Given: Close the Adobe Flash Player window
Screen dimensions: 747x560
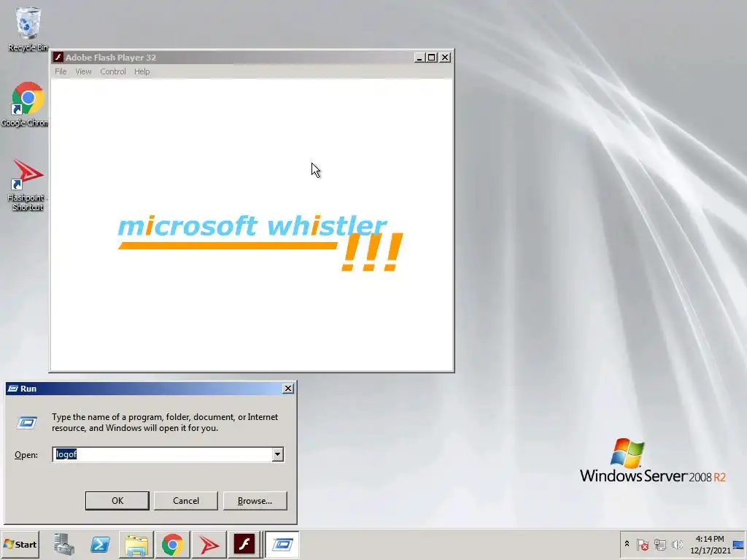Looking at the screenshot, I should coord(444,57).
